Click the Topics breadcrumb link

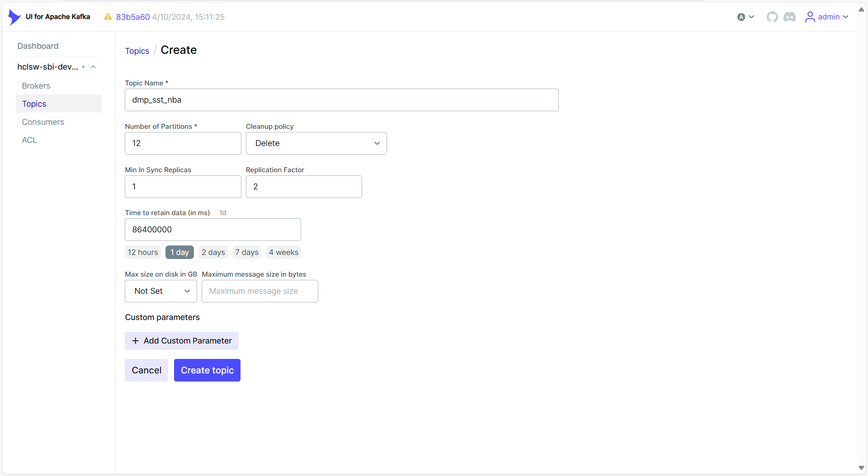(x=137, y=51)
